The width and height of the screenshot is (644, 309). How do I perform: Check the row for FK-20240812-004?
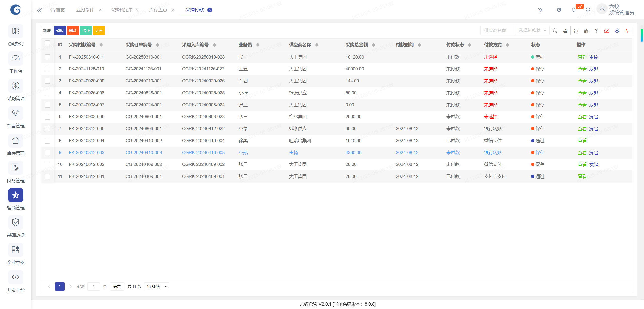point(48,141)
